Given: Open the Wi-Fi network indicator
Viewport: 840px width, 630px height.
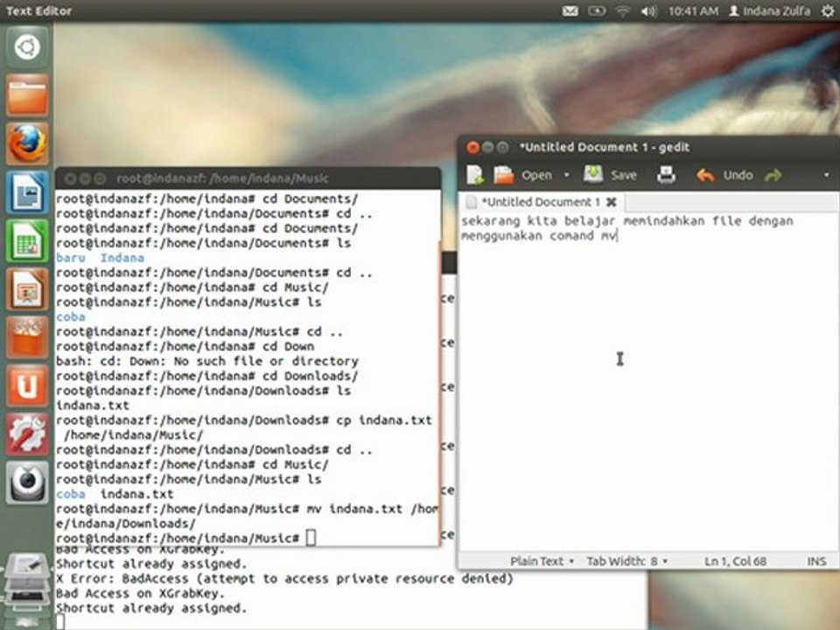Looking at the screenshot, I should tap(622, 10).
